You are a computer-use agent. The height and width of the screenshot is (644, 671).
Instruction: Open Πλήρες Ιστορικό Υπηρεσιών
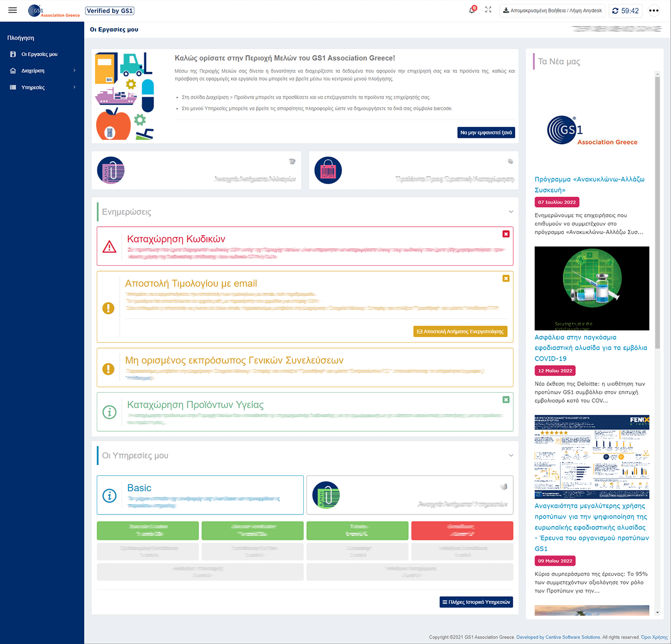click(x=476, y=602)
